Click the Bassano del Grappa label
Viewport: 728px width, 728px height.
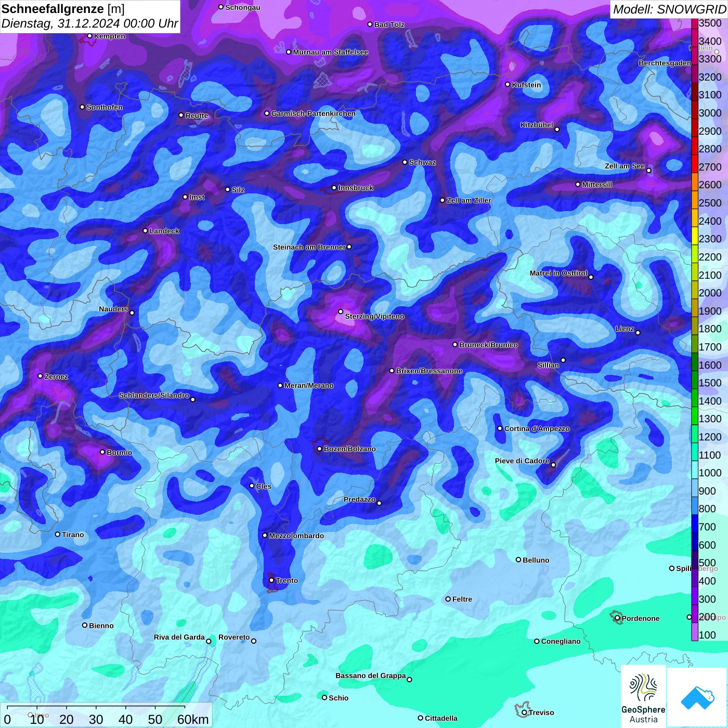coord(370,675)
